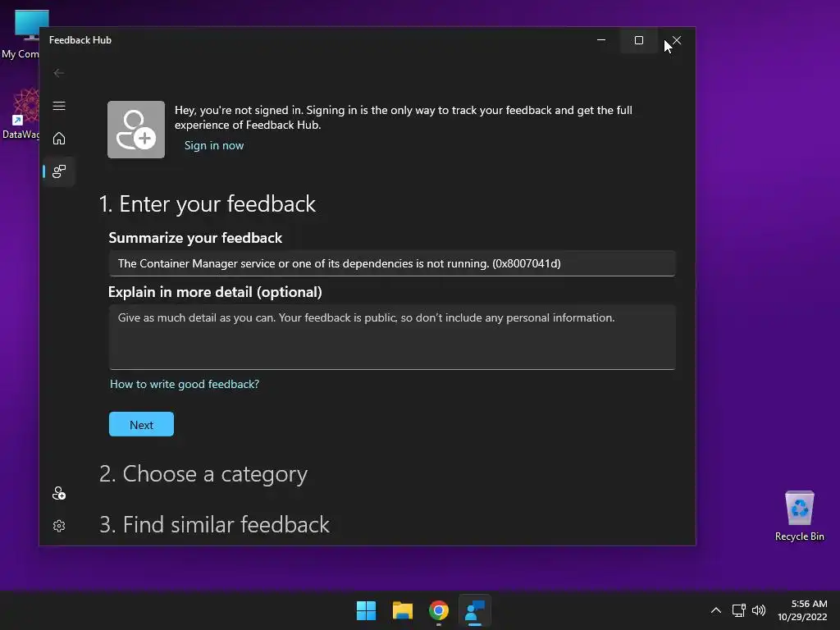Image resolution: width=840 pixels, height=630 pixels.
Task: Select the Recycle Bin desktop icon
Action: coord(799,515)
